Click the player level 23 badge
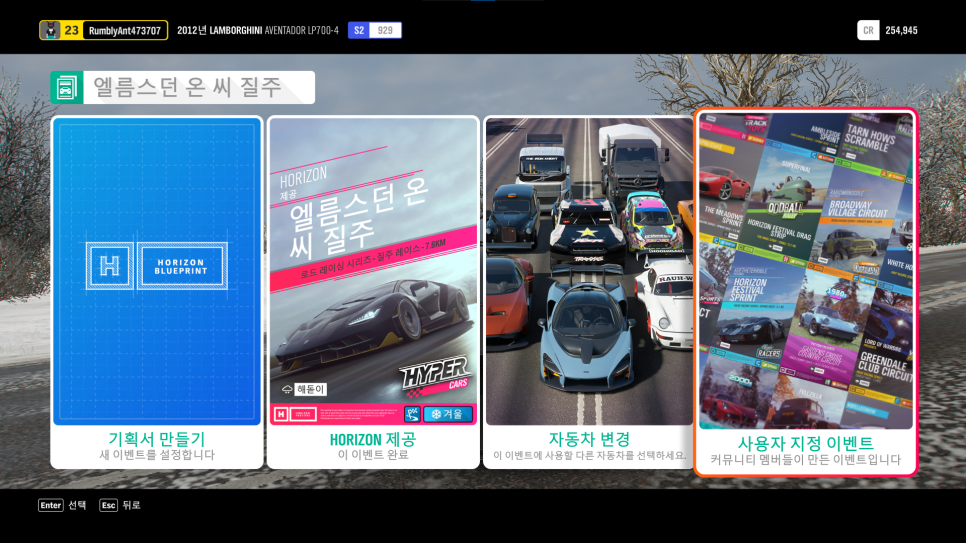 pos(71,30)
